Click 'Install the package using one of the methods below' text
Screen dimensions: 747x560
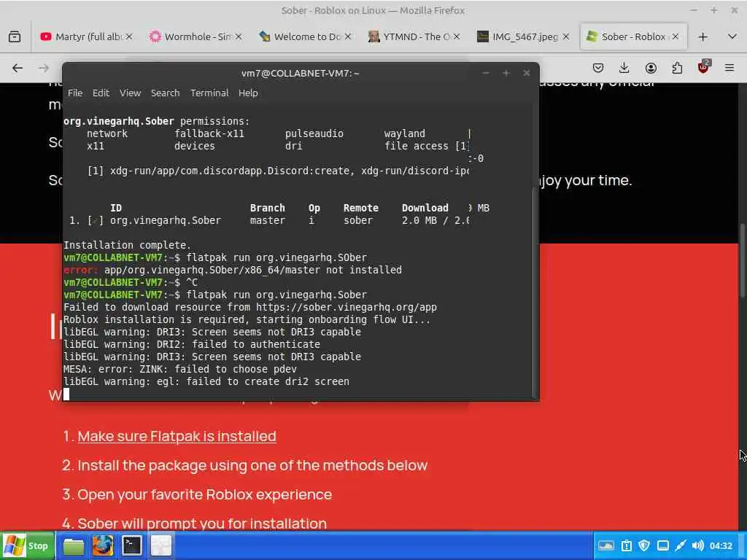click(x=252, y=465)
